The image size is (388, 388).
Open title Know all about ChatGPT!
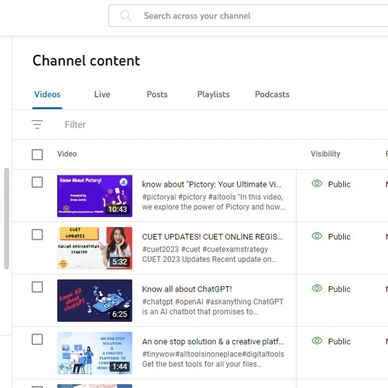[x=187, y=289]
